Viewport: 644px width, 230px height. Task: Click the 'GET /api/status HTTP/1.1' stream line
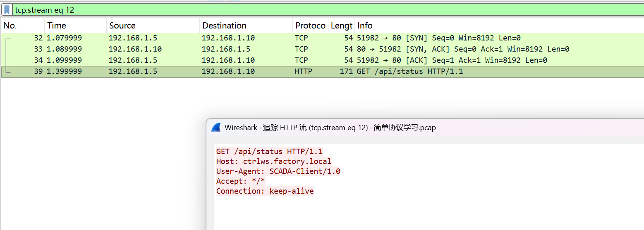[269, 152]
